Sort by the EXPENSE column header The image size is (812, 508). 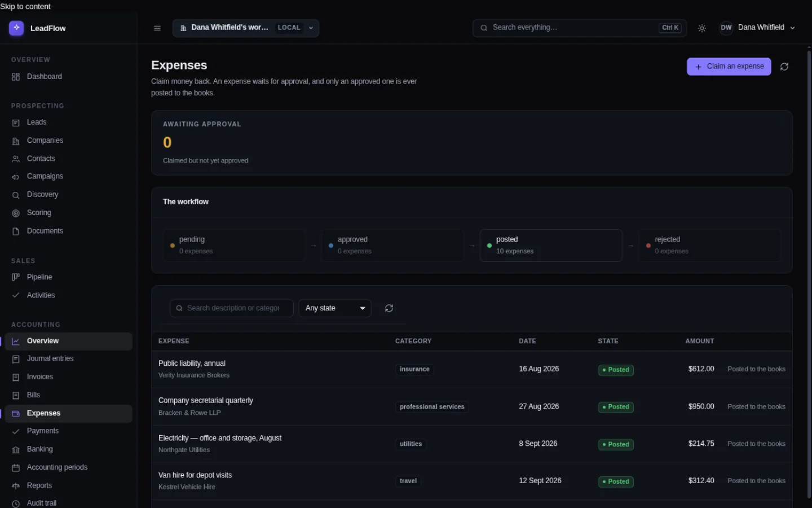[x=174, y=341]
